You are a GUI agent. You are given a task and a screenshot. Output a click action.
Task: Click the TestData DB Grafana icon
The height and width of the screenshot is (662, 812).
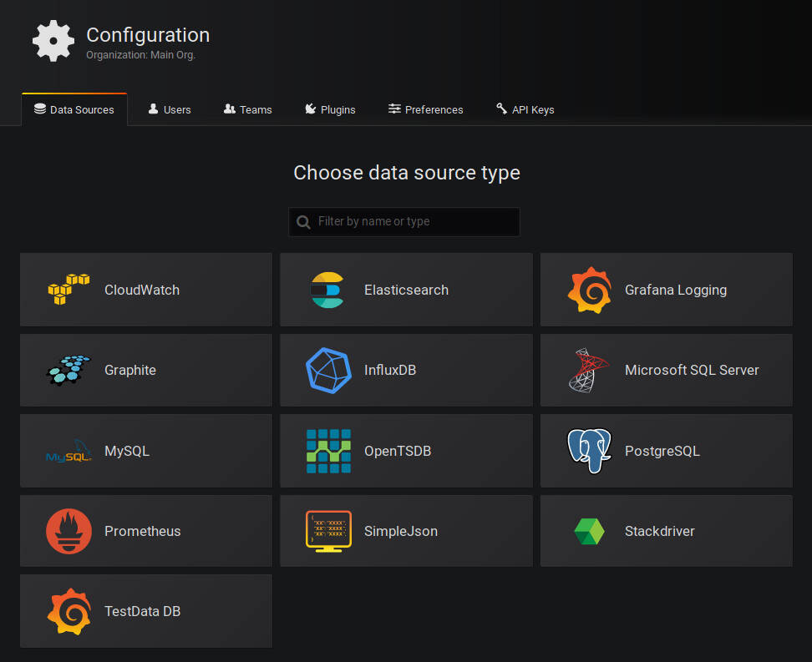(69, 611)
